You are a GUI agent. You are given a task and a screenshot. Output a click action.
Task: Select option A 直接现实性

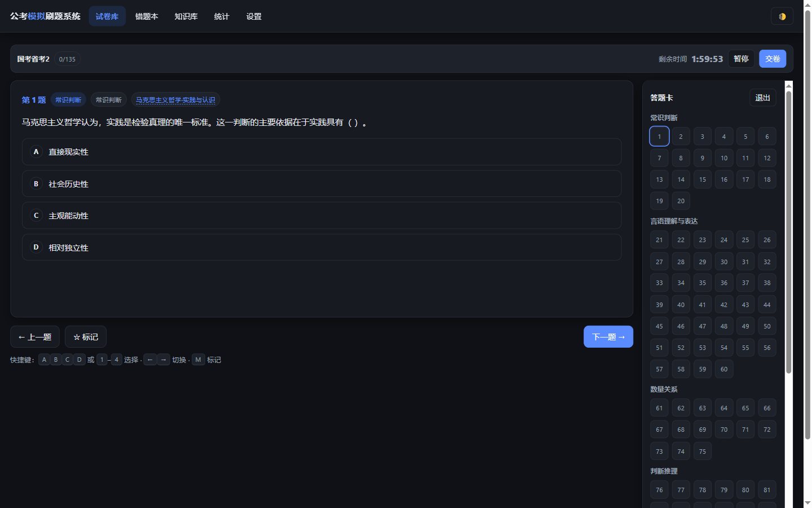click(x=321, y=152)
